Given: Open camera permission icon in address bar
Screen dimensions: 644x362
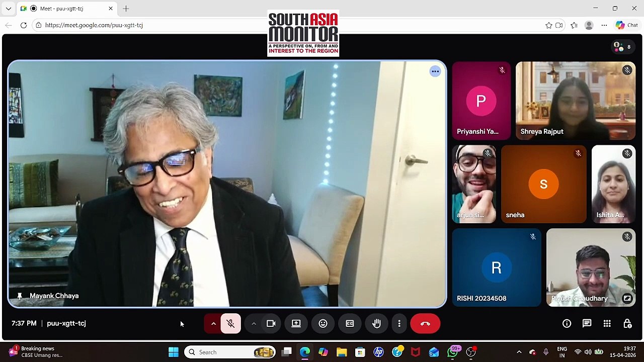Looking at the screenshot, I should 559,25.
